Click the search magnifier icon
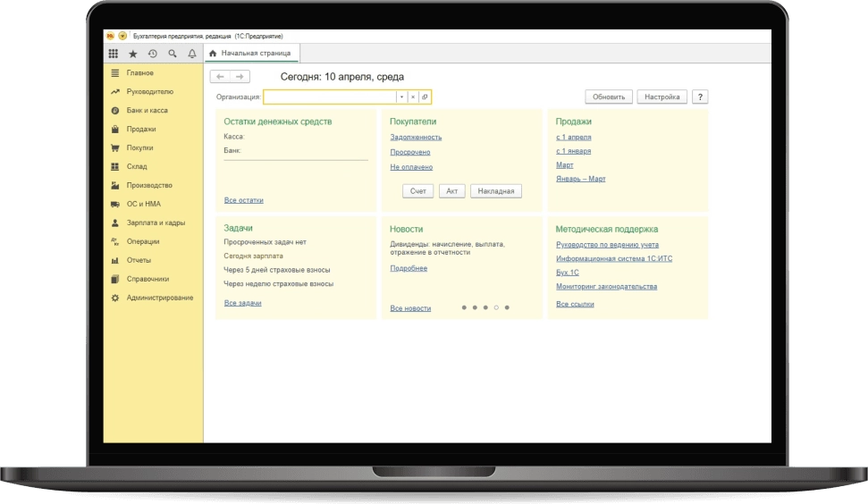Screen dimensions: 868x504 [172, 54]
